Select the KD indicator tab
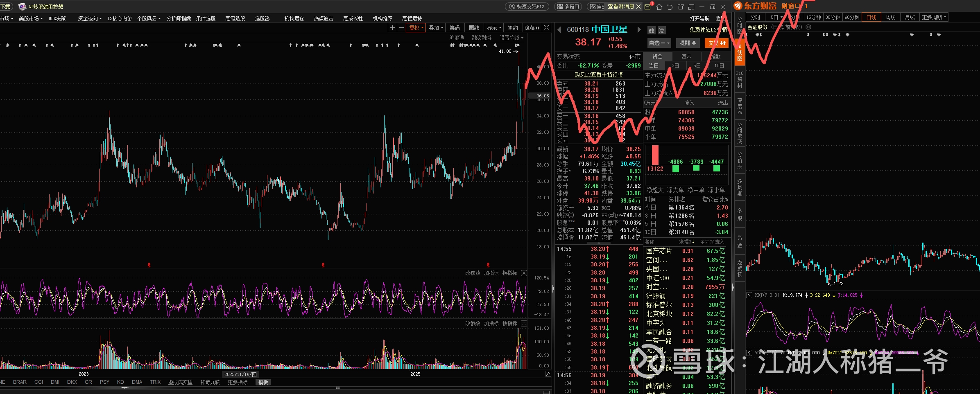Screen dimensions: 980x394 pyautogui.click(x=120, y=382)
